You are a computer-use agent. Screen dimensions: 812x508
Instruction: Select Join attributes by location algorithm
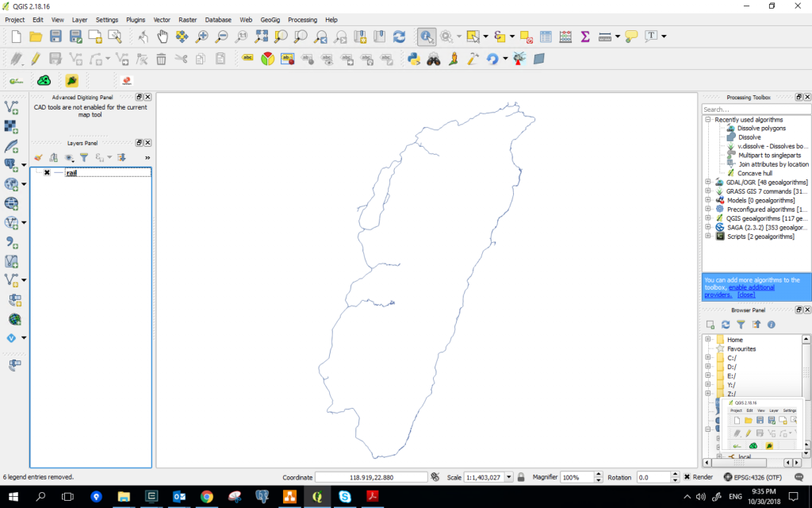[x=773, y=164]
